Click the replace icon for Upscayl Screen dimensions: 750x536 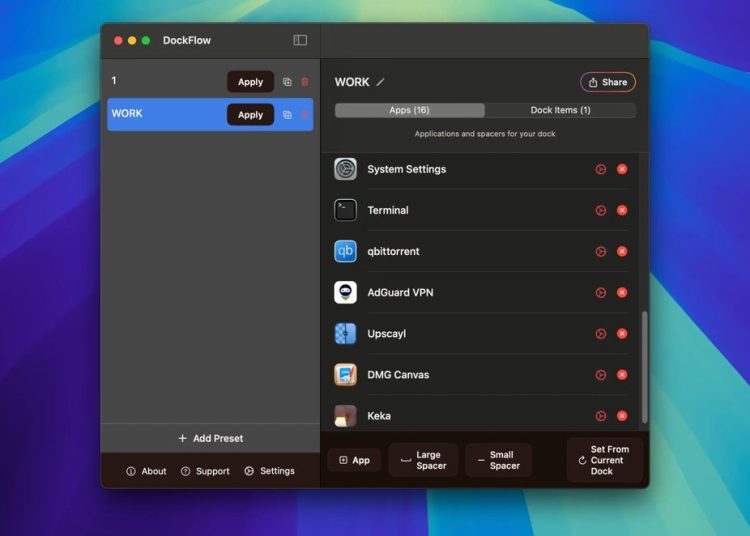click(x=601, y=334)
